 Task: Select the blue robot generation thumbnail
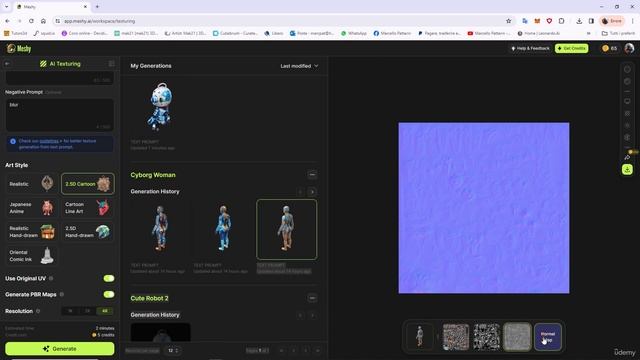point(160,106)
